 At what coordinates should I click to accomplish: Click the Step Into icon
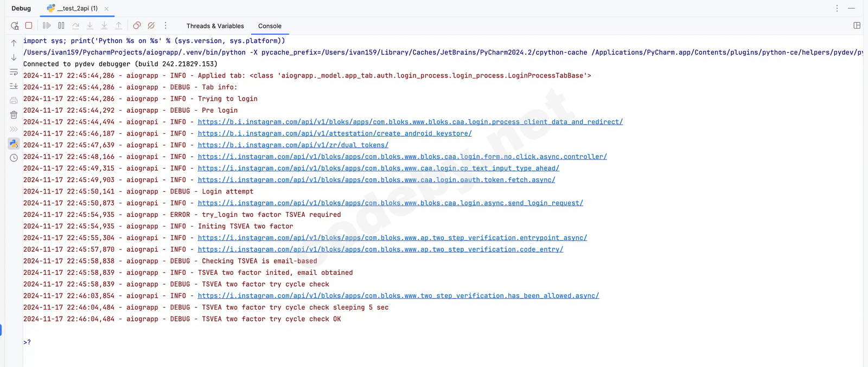pyautogui.click(x=90, y=25)
